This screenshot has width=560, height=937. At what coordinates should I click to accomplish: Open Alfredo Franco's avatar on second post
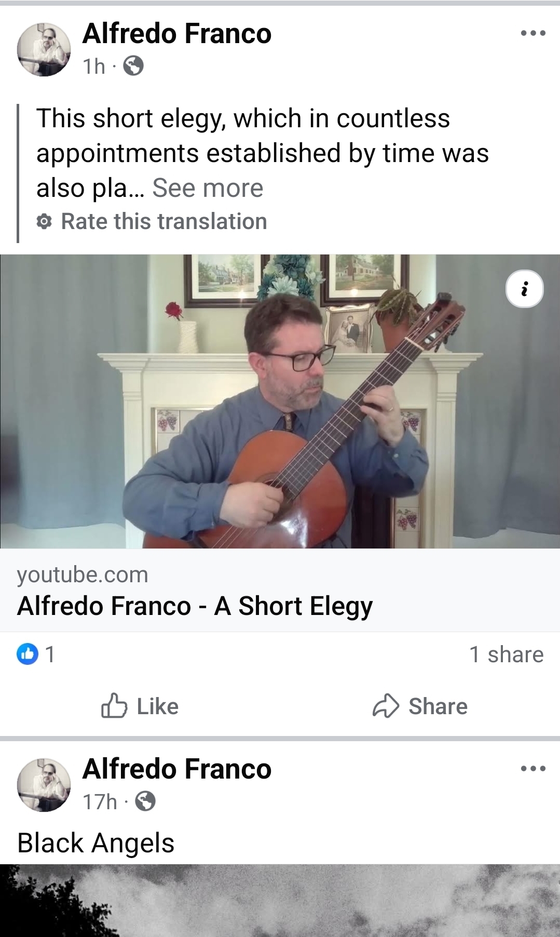coord(44,785)
